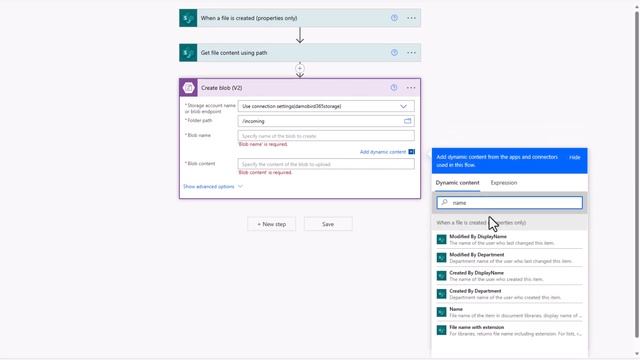Open the folder picker for Folder path
This screenshot has width=640, height=360.
click(x=407, y=121)
